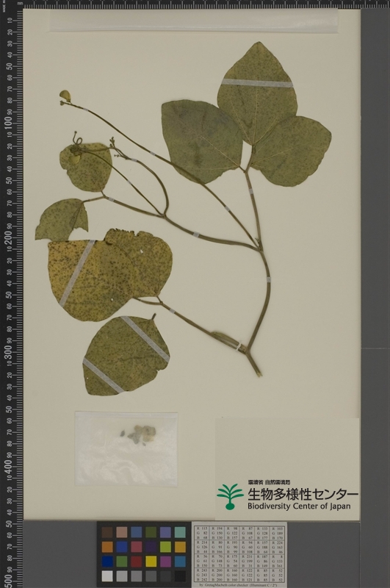Viewport: 390px width, 588px height.
Task: Choose the magenta swatch in the color checker
Action: tap(165, 562)
